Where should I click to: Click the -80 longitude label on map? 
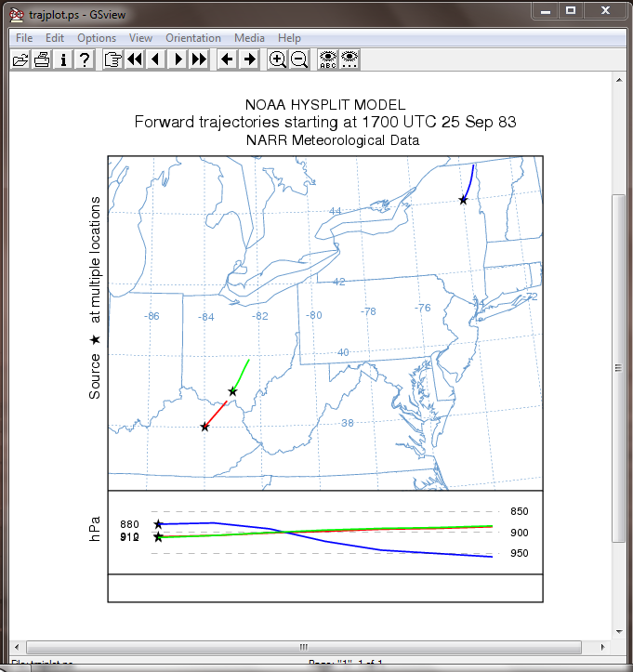(x=314, y=315)
